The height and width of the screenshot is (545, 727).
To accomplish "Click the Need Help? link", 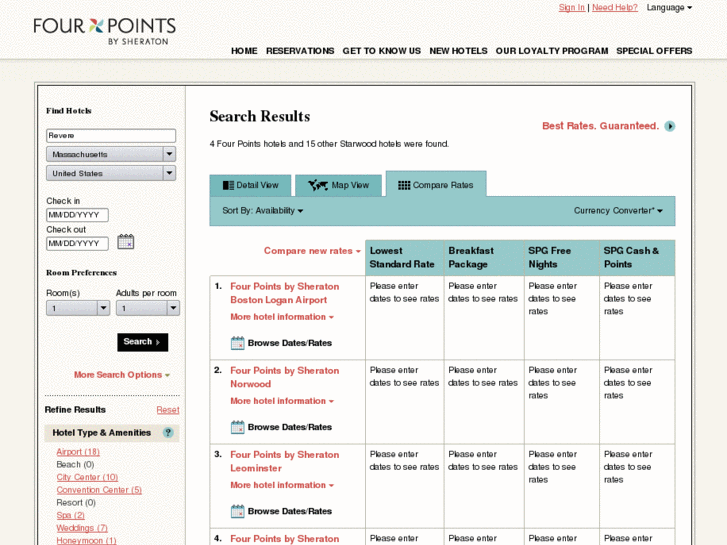I will (615, 7).
